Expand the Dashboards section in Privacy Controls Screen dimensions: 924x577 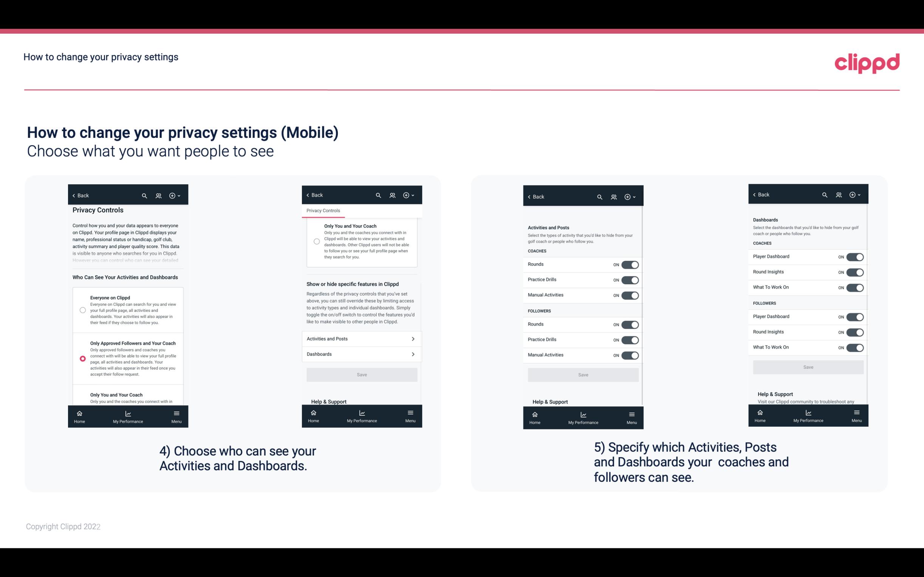(x=361, y=354)
